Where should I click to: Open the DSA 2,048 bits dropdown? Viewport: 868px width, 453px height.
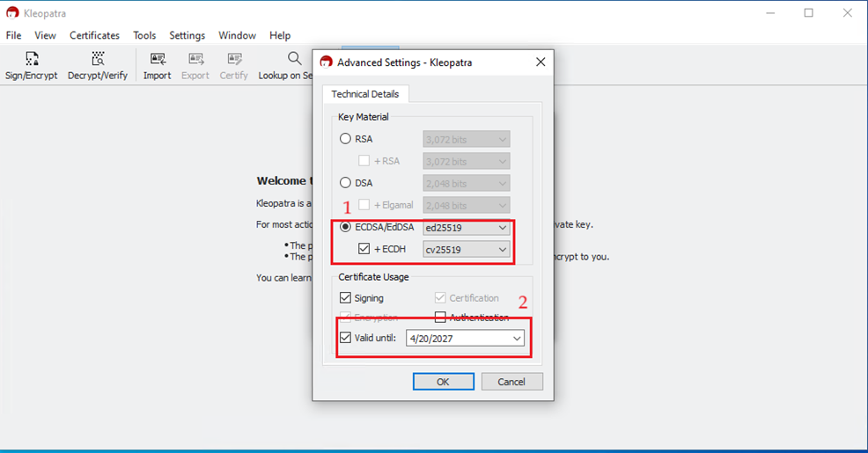pyautogui.click(x=466, y=183)
